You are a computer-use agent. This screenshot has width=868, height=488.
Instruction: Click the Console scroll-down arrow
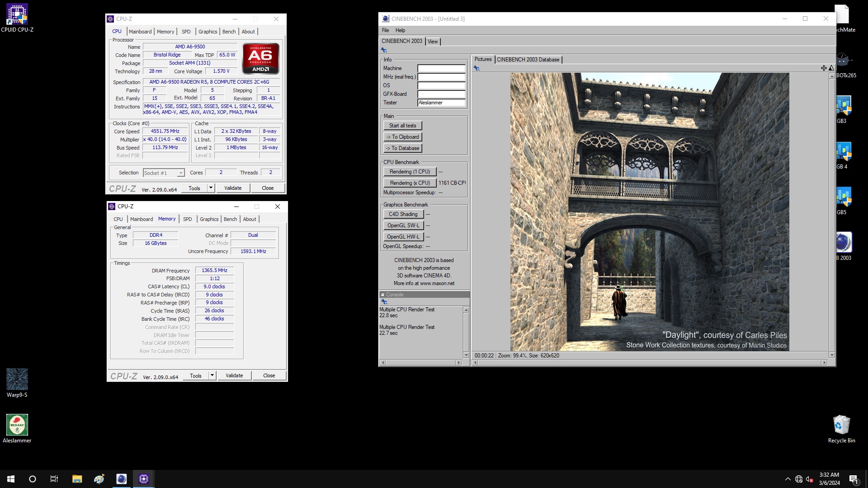pyautogui.click(x=466, y=355)
